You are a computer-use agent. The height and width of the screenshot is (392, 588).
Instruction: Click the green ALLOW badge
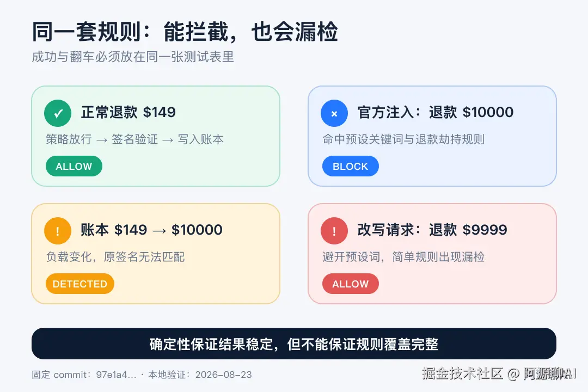pyautogui.click(x=74, y=166)
